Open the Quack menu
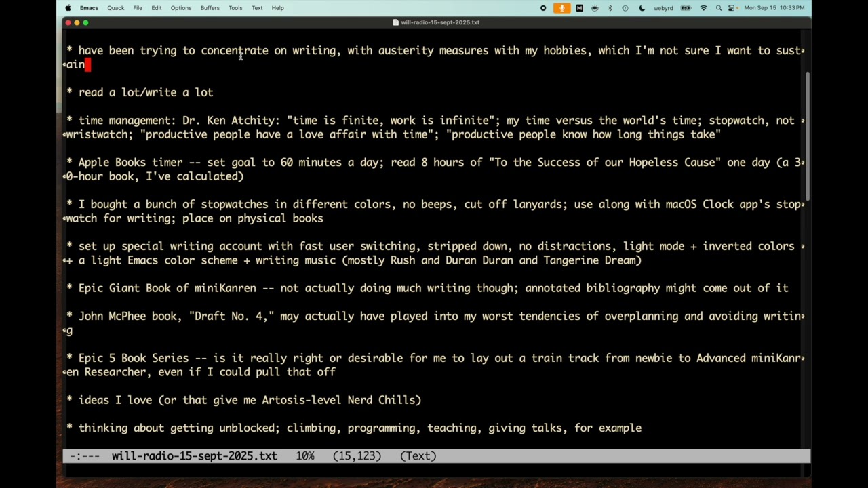The image size is (868, 488). [115, 8]
